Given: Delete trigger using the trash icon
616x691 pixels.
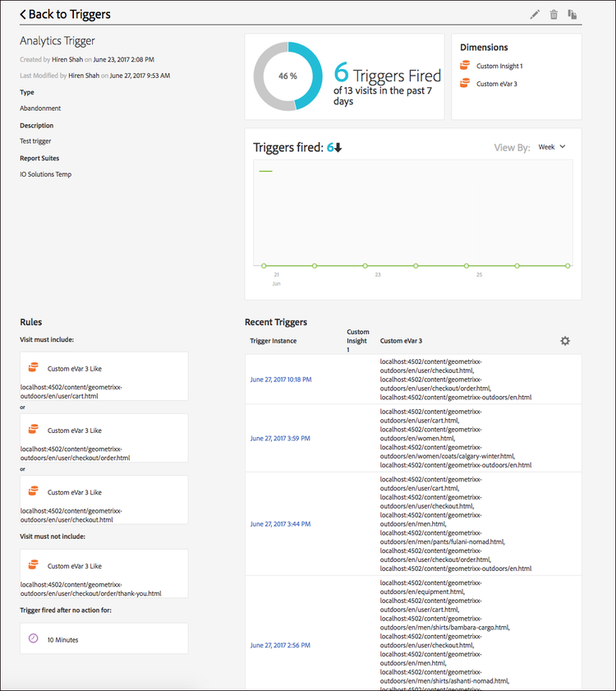Looking at the screenshot, I should tap(554, 14).
